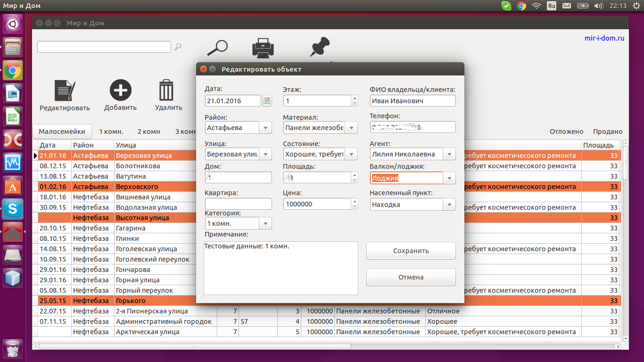Click the Сохранить button
644x362 pixels.
(411, 251)
